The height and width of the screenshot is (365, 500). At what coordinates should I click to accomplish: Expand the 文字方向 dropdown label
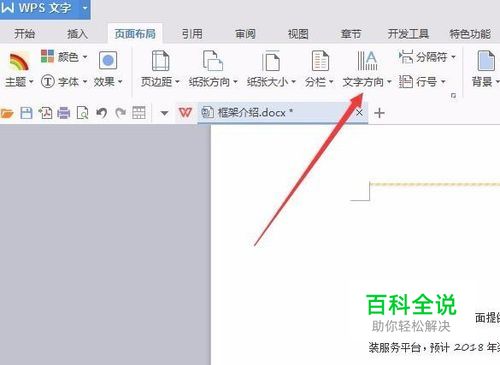pyautogui.click(x=367, y=82)
